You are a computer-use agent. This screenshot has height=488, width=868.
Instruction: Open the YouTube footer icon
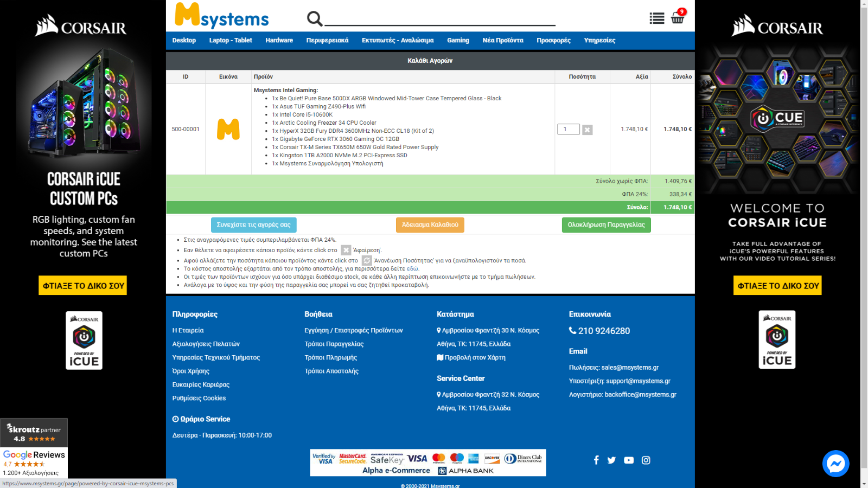[629, 460]
